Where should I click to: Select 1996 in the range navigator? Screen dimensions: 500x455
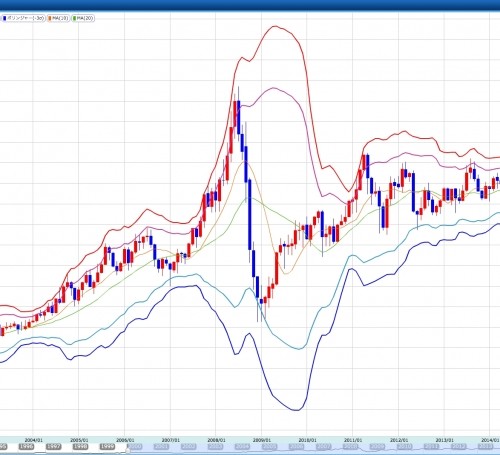pyautogui.click(x=26, y=446)
